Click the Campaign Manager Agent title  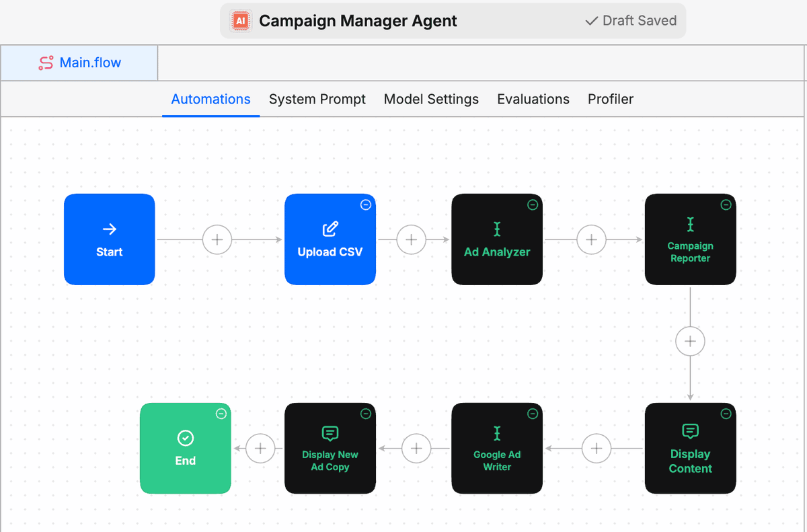358,21
